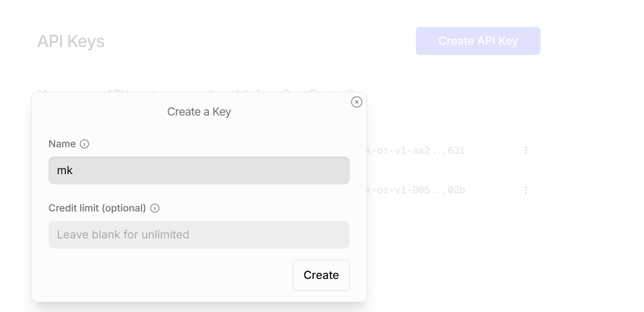Click the Credit limit info icon
The width and height of the screenshot is (644, 312).
pos(155,208)
